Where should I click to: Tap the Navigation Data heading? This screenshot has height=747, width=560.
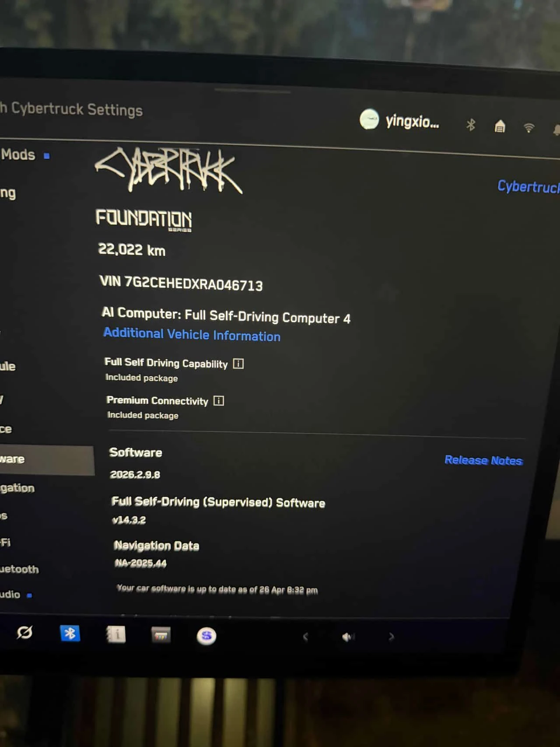point(157,546)
